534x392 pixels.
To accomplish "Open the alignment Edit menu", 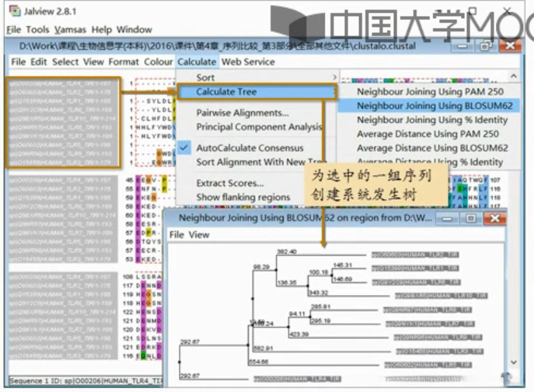I will 39,62.
